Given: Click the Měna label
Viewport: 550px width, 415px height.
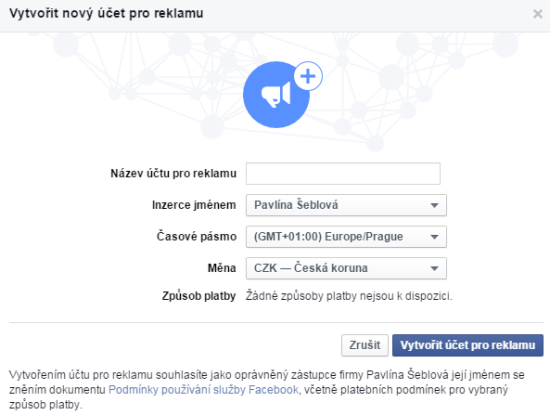Looking at the screenshot, I should (222, 268).
